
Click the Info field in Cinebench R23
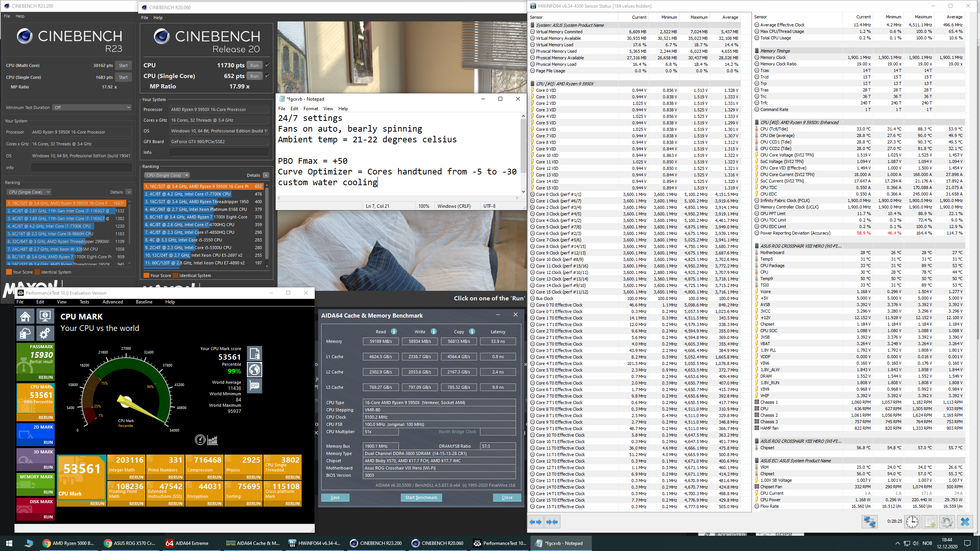coord(81,168)
